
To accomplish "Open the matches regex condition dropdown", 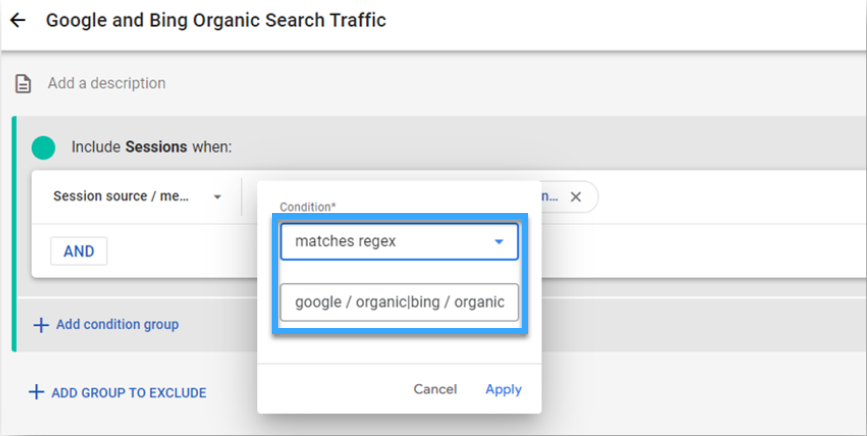I will 399,241.
